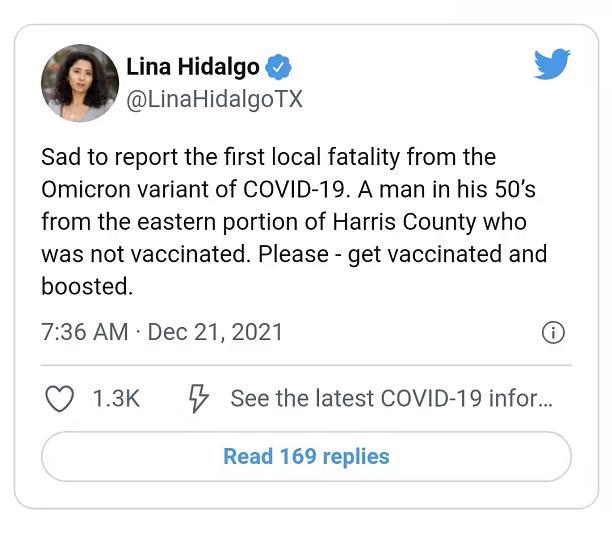This screenshot has height=535, width=612.
Task: Like the tweet with the heart icon
Action: [x=59, y=399]
